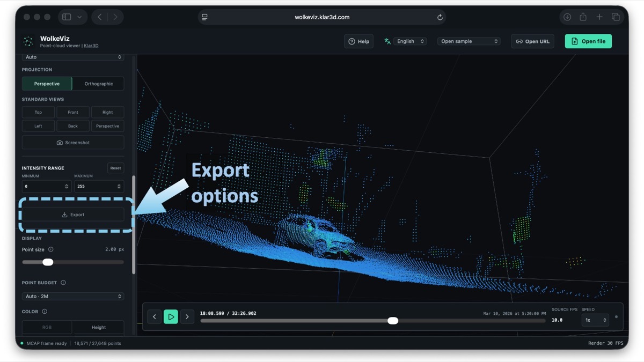Image resolution: width=644 pixels, height=362 pixels.
Task: Set the standard view to Right
Action: 108,112
